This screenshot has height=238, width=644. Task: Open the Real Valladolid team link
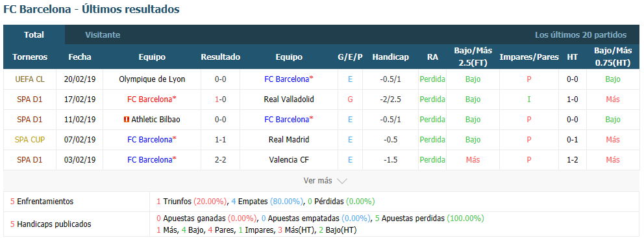289,99
